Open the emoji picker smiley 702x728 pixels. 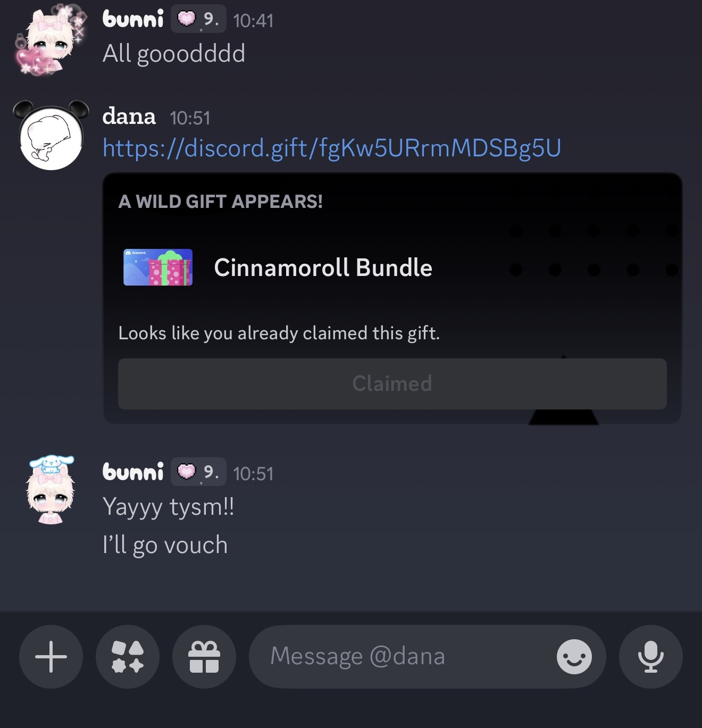(x=574, y=657)
